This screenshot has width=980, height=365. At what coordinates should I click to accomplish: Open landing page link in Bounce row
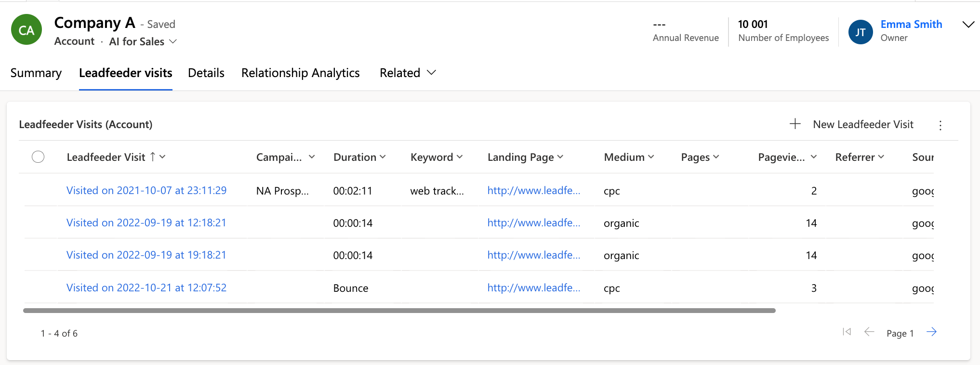click(534, 287)
